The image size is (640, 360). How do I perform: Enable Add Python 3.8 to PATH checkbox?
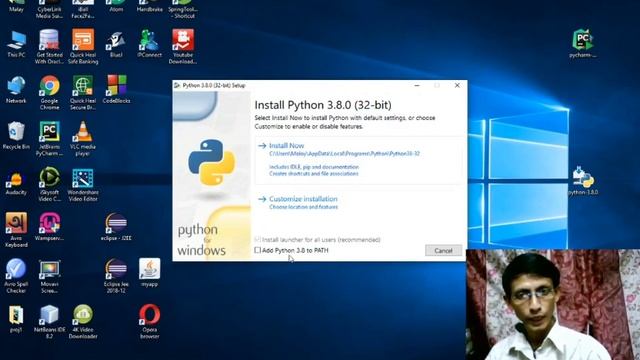coord(257,250)
